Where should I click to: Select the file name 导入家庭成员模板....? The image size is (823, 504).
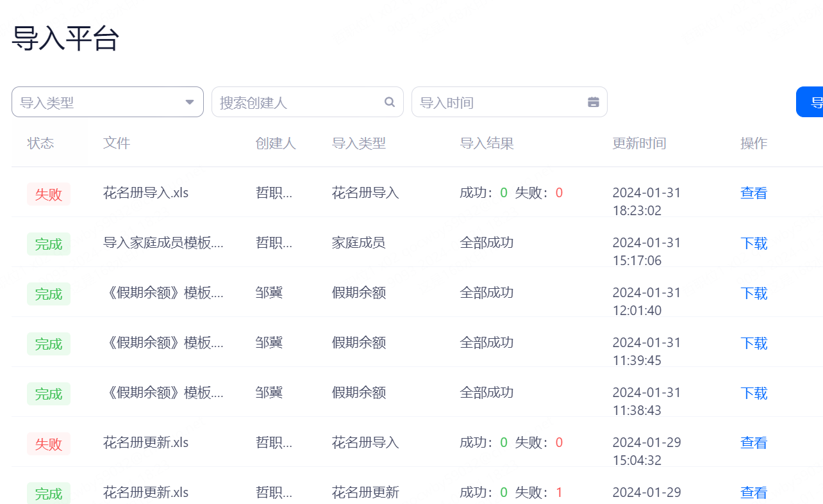click(163, 243)
